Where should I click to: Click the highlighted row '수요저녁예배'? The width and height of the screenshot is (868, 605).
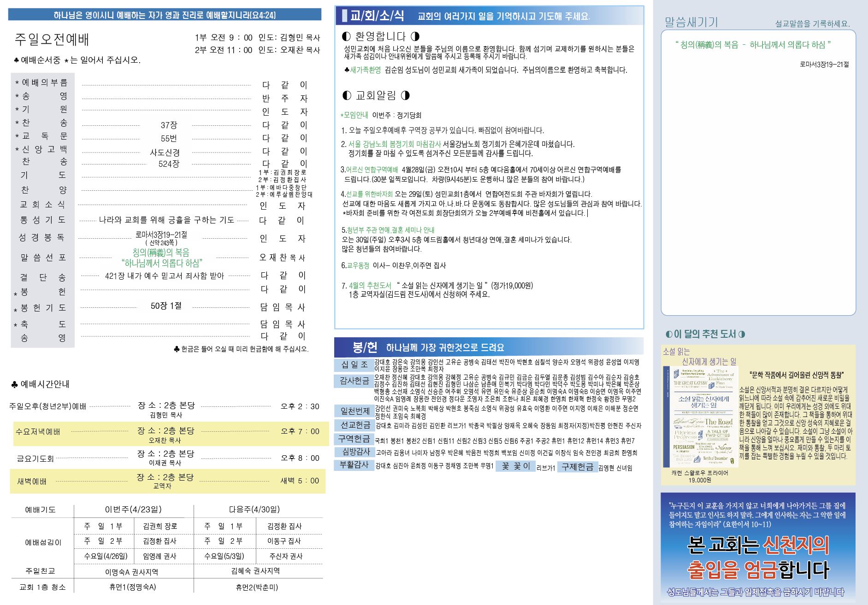[x=168, y=434]
